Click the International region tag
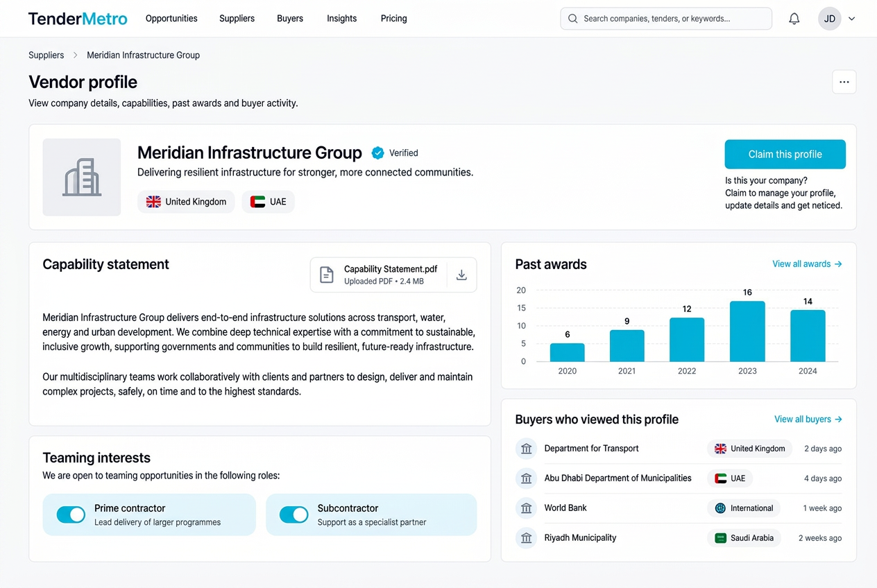Viewport: 877px width, 588px height. pyautogui.click(x=744, y=508)
